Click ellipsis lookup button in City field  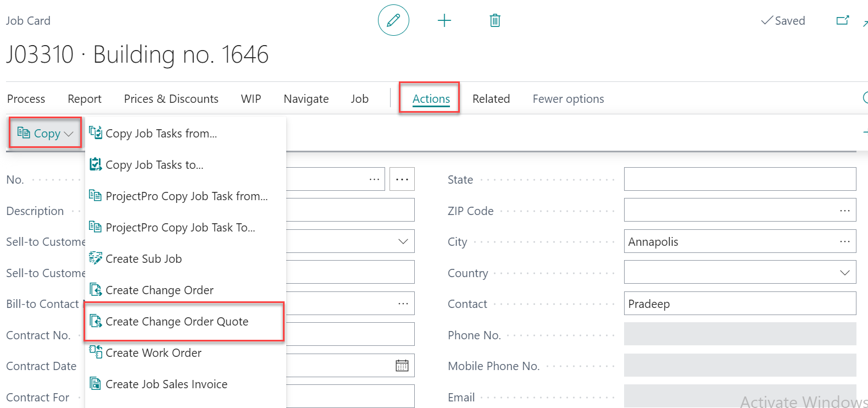pyautogui.click(x=844, y=241)
